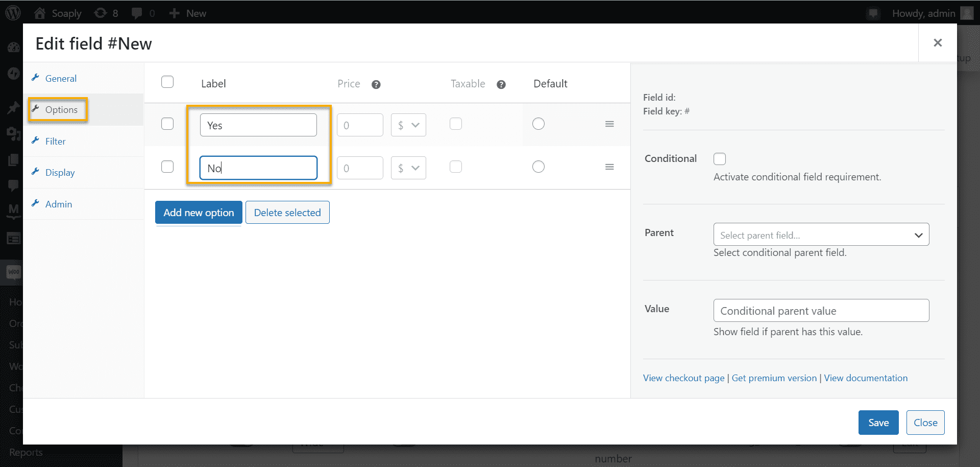Click the Yes label input field

coord(258,125)
